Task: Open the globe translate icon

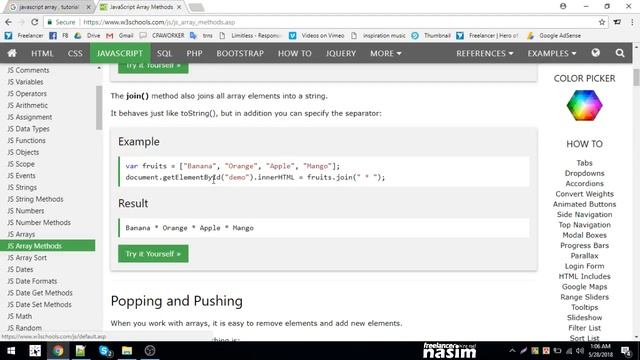Action: point(596,53)
